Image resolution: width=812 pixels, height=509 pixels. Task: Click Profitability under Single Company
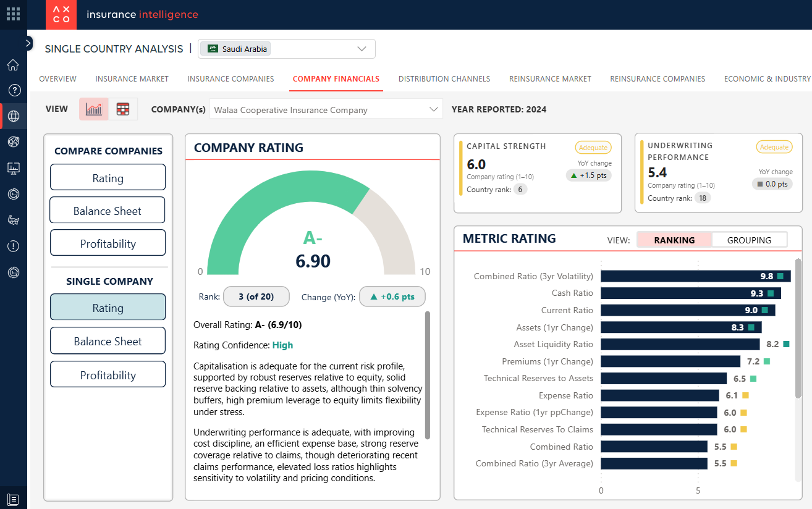(x=108, y=374)
